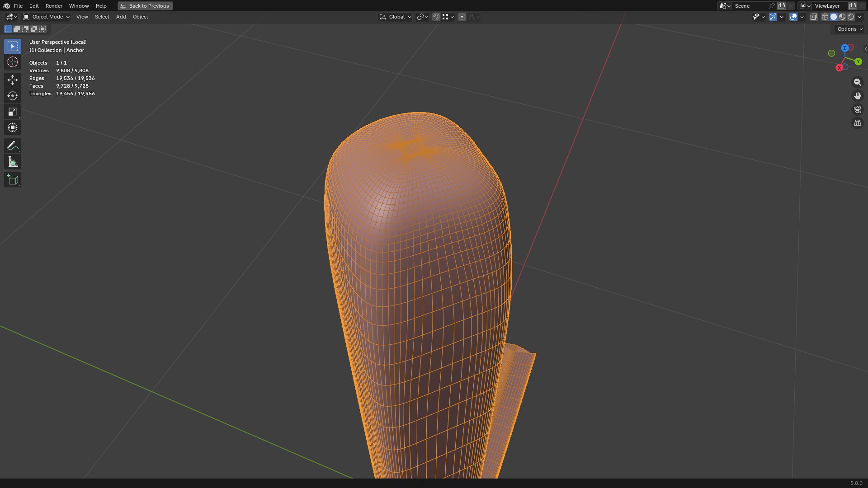Expand the sidebar with arrow tab
Image resolution: width=868 pixels, height=488 pixels.
pos(865,49)
